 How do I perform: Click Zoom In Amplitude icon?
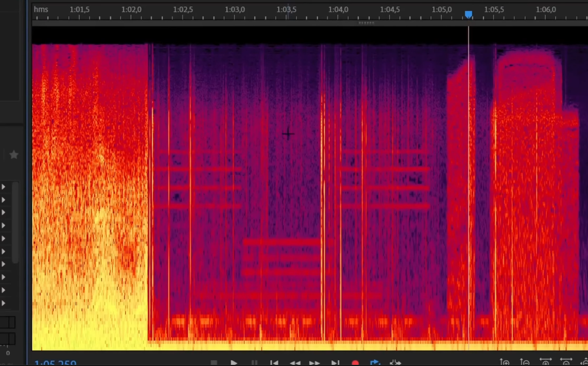coord(505,362)
